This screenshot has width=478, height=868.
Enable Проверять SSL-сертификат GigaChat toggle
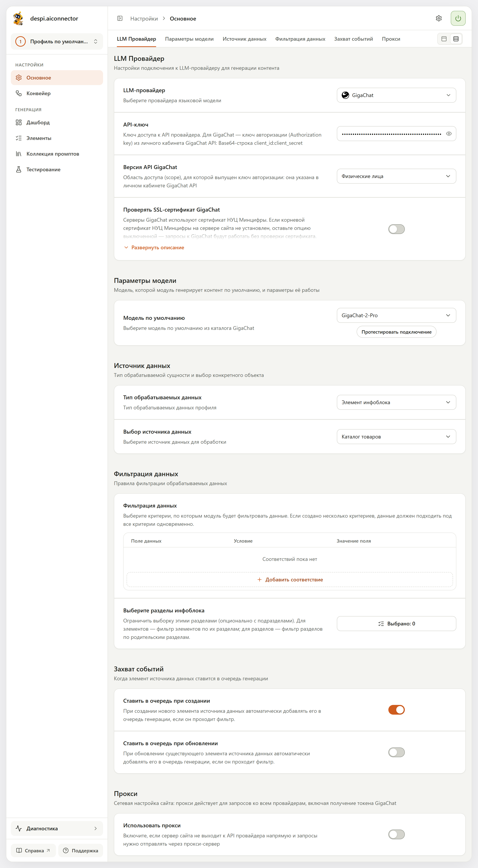click(x=396, y=229)
